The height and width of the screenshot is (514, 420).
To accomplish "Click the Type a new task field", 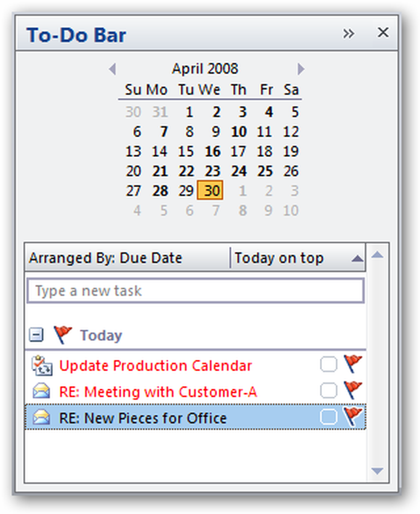I will 196,290.
